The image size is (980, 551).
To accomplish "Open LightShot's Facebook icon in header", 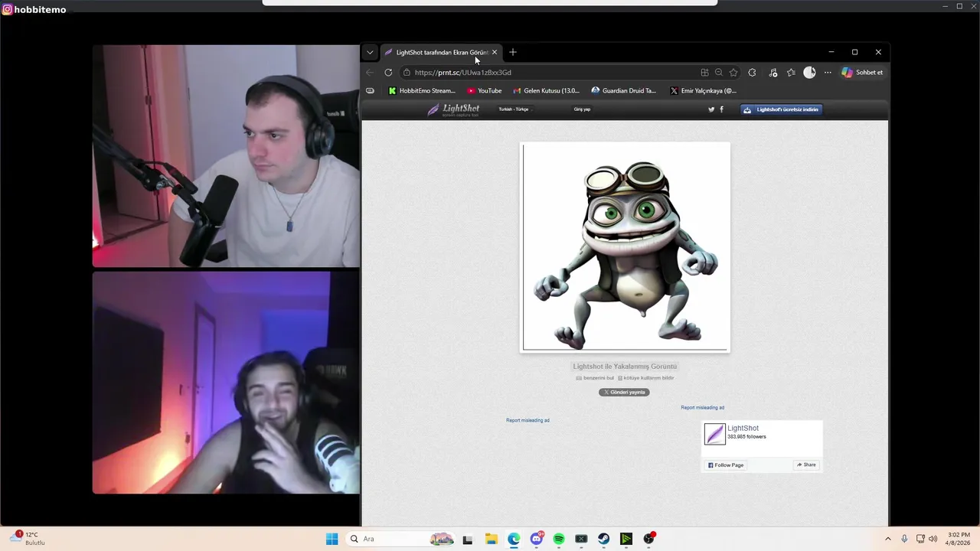I will point(721,109).
